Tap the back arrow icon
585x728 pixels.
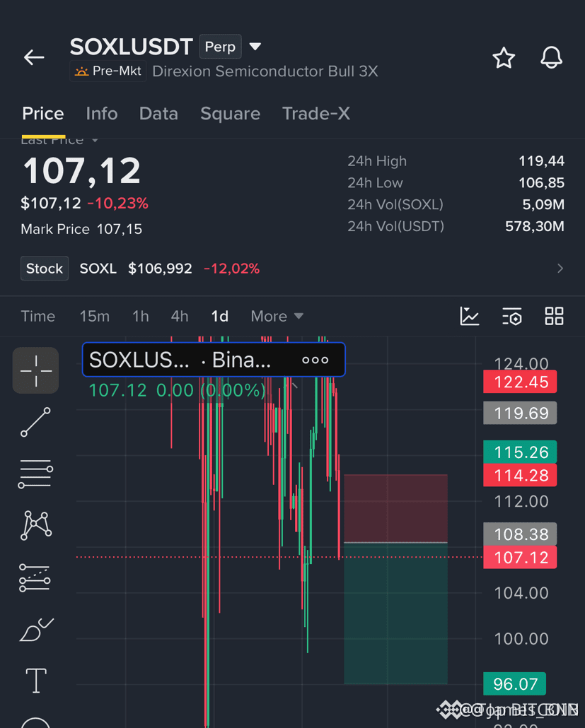point(34,57)
